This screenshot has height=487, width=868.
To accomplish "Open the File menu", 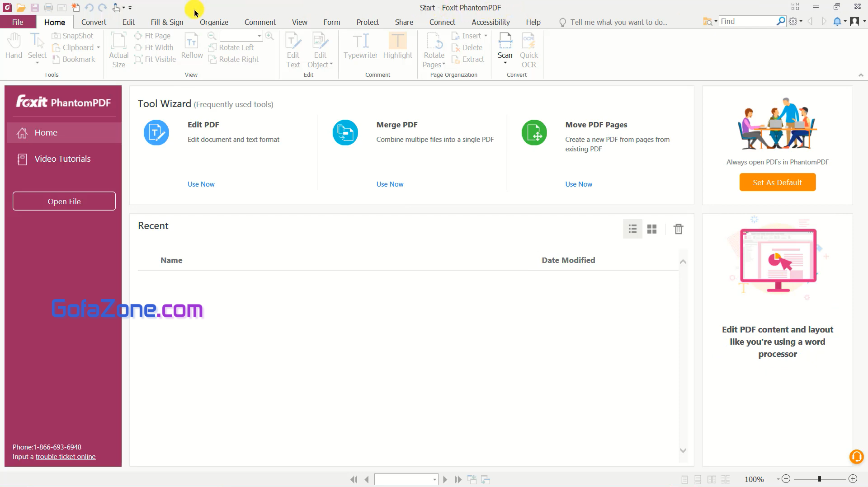I will tap(18, 22).
